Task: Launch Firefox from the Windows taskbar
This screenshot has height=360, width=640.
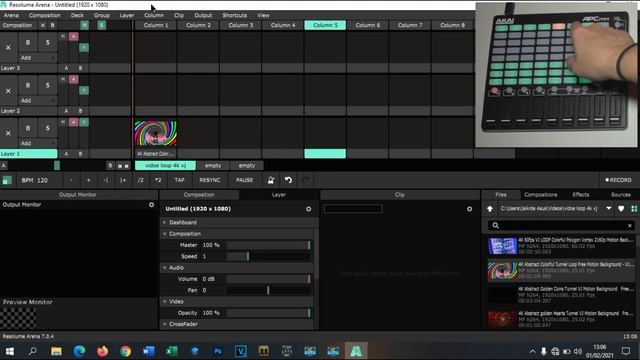Action: (102, 351)
